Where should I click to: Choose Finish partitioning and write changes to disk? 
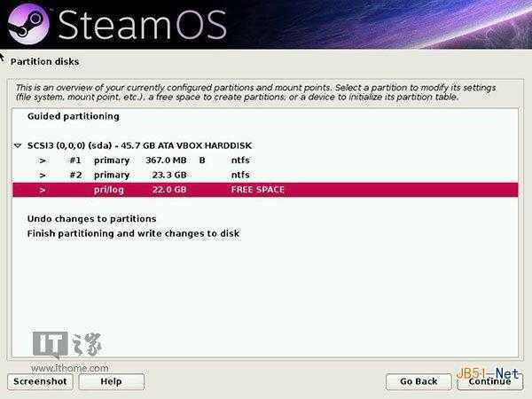pos(133,234)
